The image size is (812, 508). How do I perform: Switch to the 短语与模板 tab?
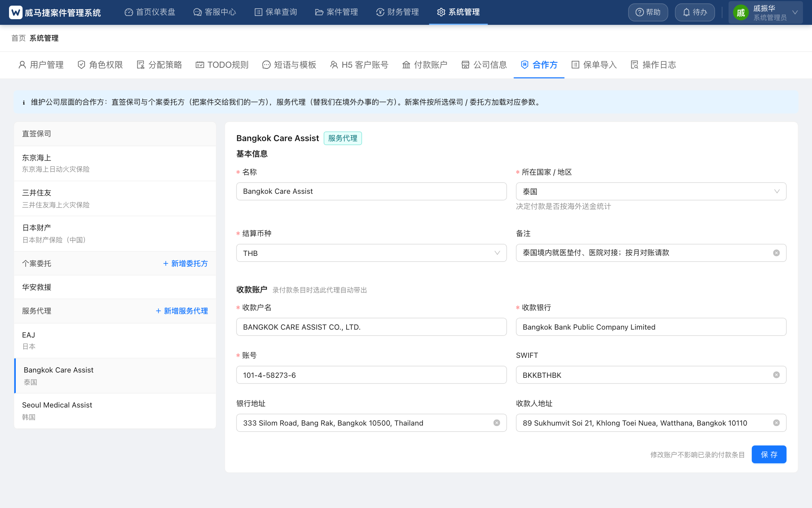pyautogui.click(x=289, y=65)
